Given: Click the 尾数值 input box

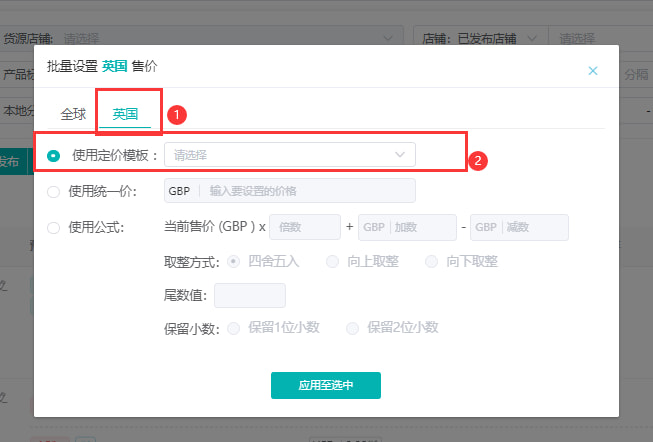Looking at the screenshot, I should coord(250,296).
